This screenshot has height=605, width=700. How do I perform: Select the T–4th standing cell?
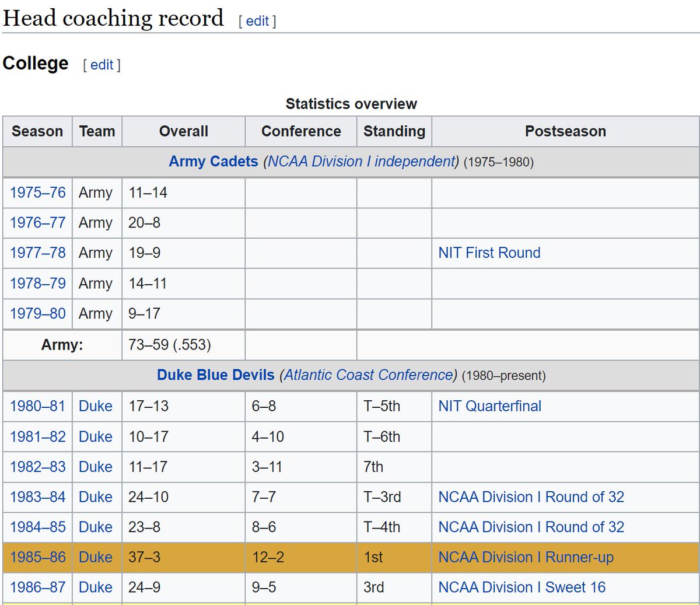coord(394,527)
